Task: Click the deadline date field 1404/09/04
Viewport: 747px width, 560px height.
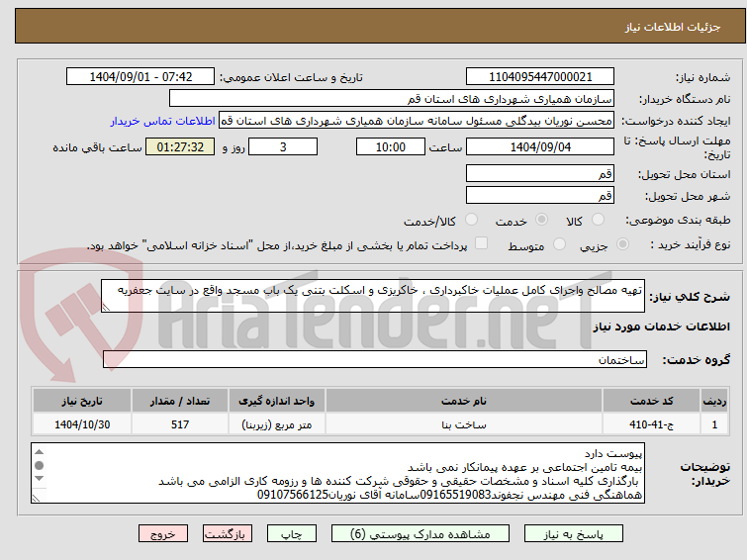Action: (x=540, y=146)
